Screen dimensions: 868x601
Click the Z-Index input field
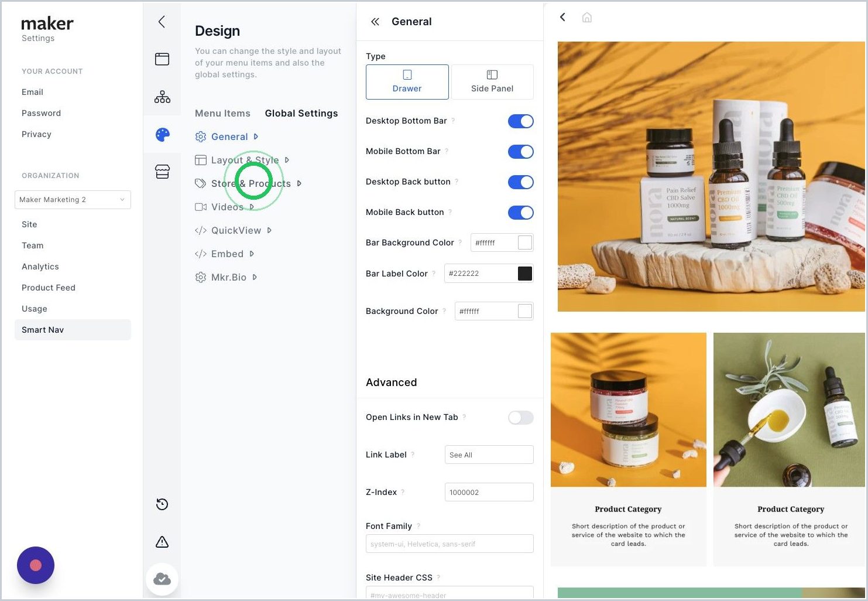pos(489,492)
